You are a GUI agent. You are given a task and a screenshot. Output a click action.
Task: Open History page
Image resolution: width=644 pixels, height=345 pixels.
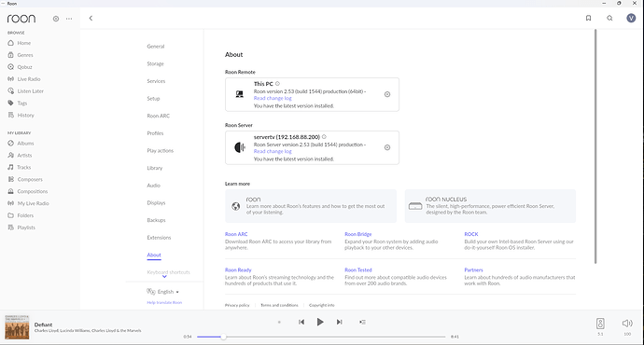coord(21,116)
